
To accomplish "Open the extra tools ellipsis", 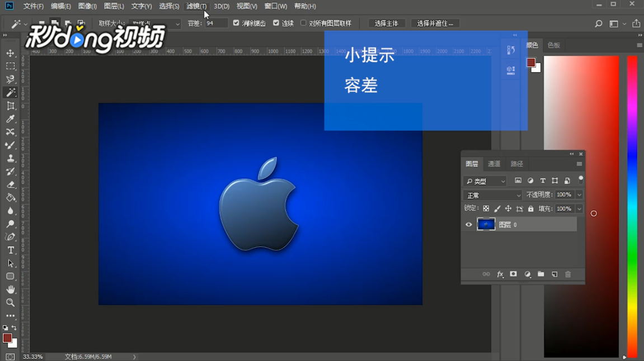I will (x=11, y=316).
